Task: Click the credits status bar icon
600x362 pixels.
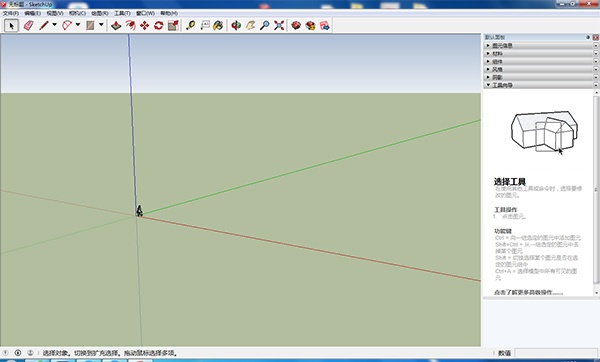Action: (x=18, y=353)
